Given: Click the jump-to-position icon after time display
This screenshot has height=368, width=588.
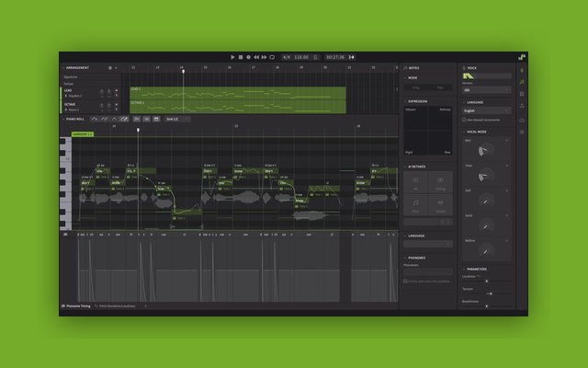Looking at the screenshot, I should pyautogui.click(x=352, y=57).
